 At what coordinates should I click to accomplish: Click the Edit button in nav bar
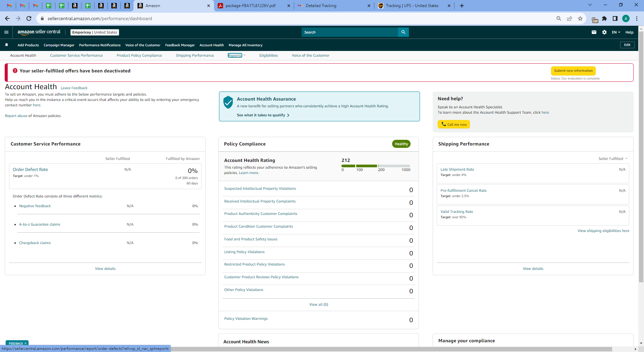[x=627, y=45]
